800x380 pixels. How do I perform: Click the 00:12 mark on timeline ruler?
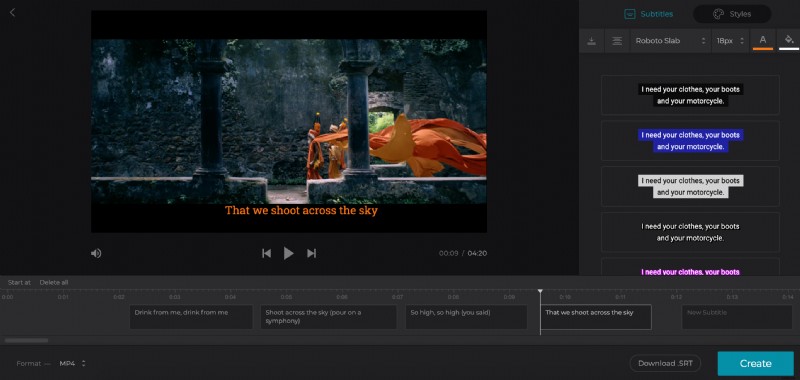pyautogui.click(x=677, y=297)
